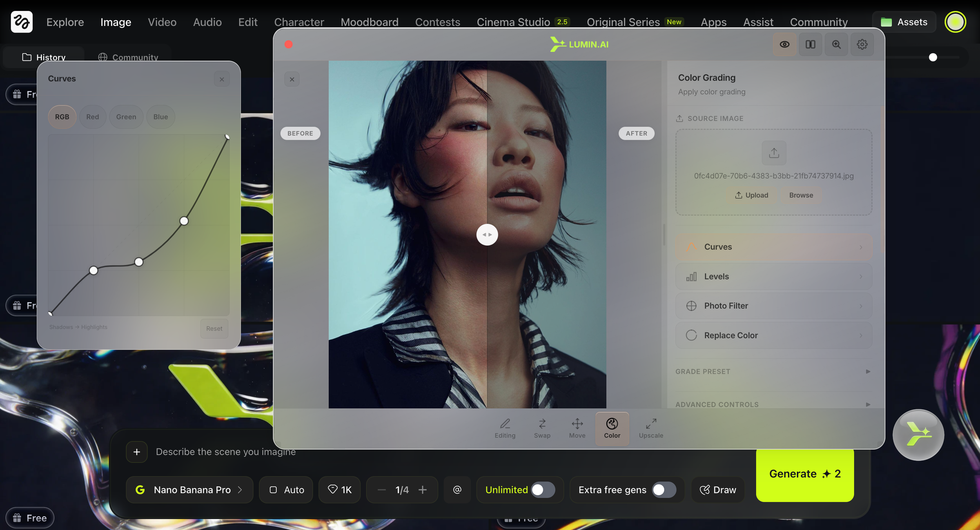Click the mention @ icon
This screenshot has width=980, height=530.
[457, 490]
